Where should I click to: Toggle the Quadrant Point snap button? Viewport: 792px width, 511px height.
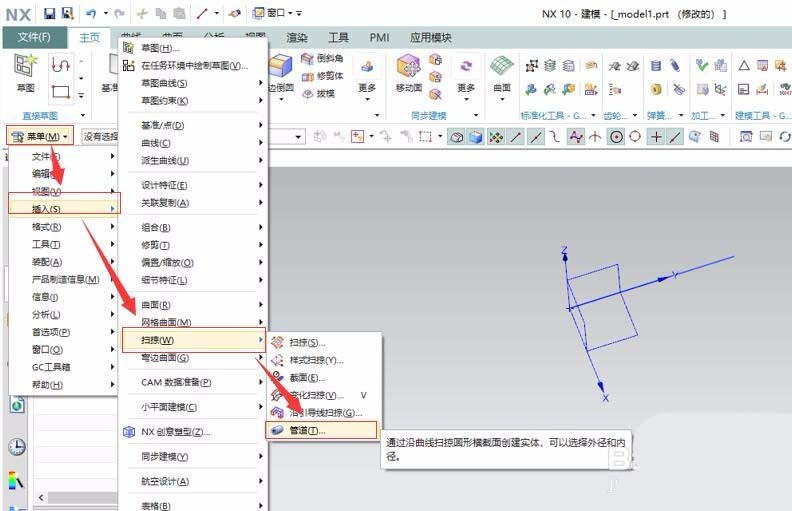pos(635,137)
